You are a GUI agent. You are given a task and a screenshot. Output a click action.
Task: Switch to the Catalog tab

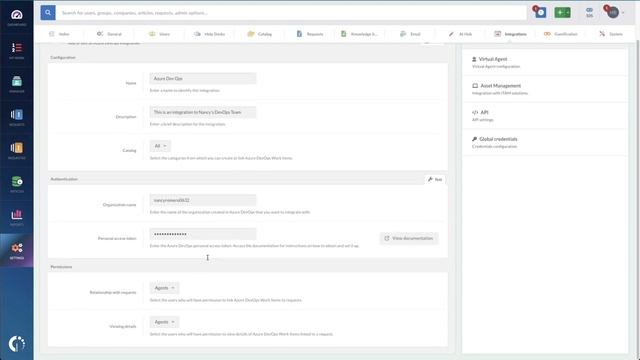click(x=260, y=34)
